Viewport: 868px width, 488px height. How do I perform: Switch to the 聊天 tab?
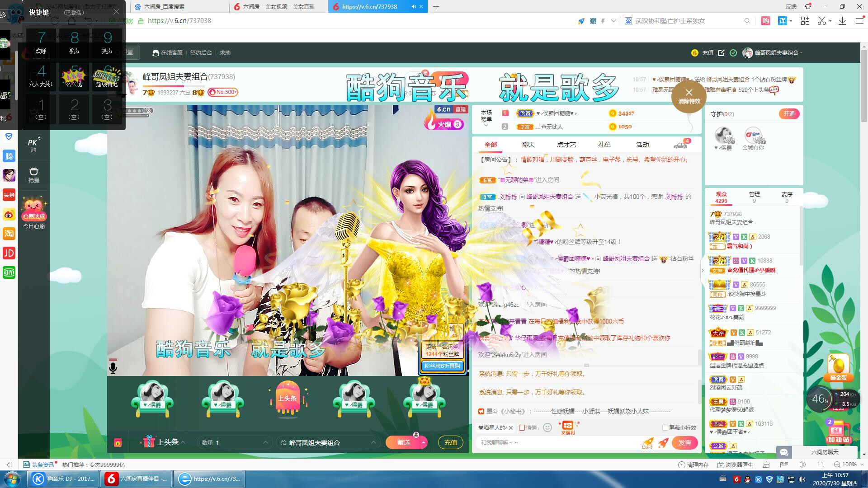tap(528, 145)
